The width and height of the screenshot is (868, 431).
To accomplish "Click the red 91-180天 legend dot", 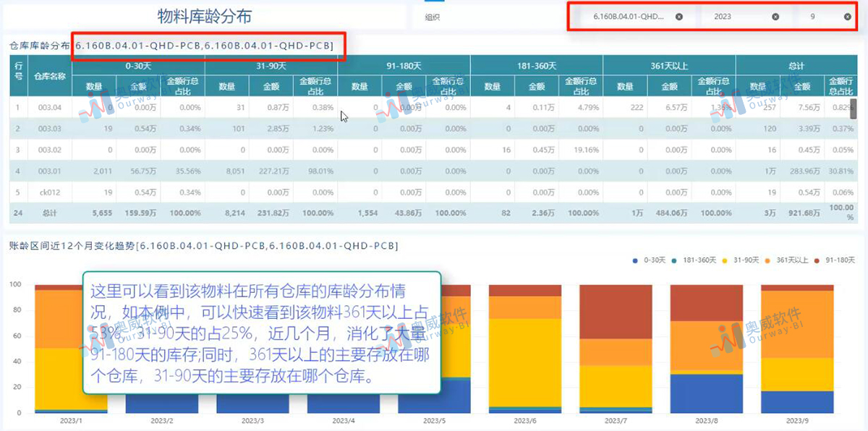I will pos(817,260).
